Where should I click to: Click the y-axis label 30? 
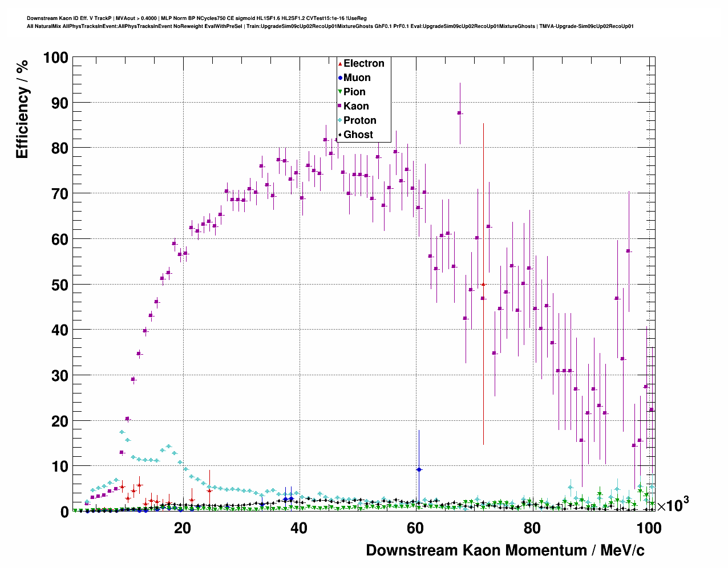click(x=60, y=376)
